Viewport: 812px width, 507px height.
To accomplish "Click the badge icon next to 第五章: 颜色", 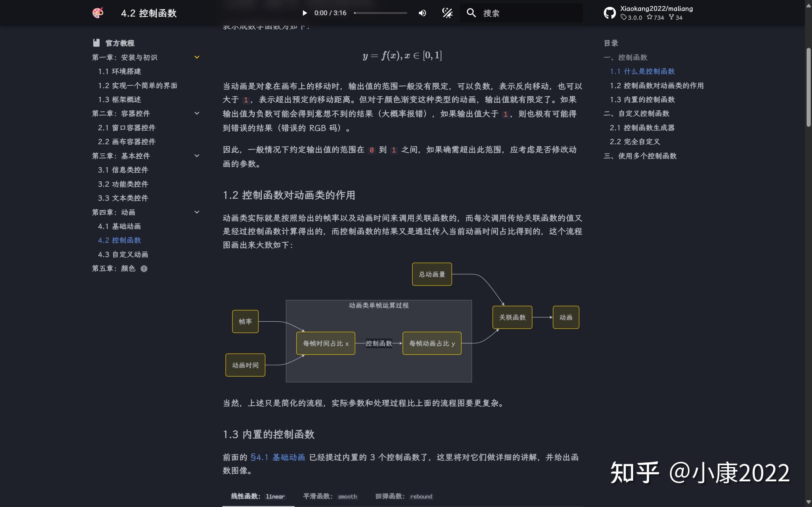I will (x=144, y=269).
